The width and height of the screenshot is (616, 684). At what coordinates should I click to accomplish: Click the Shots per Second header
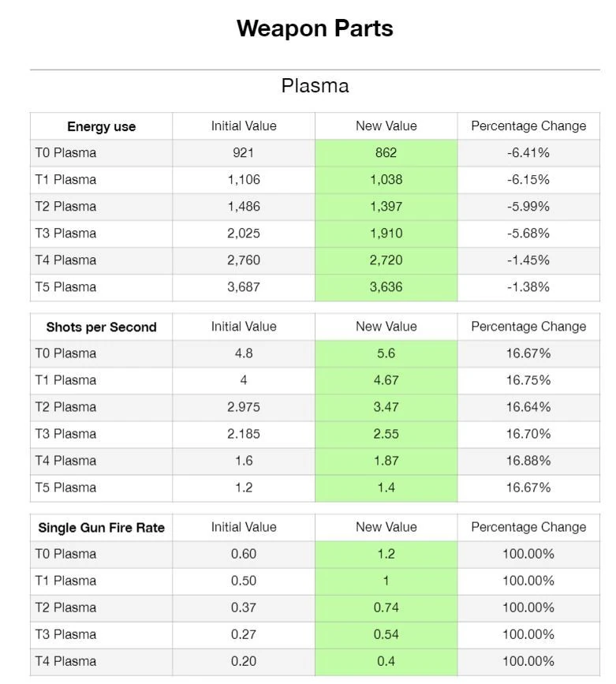[x=101, y=327]
